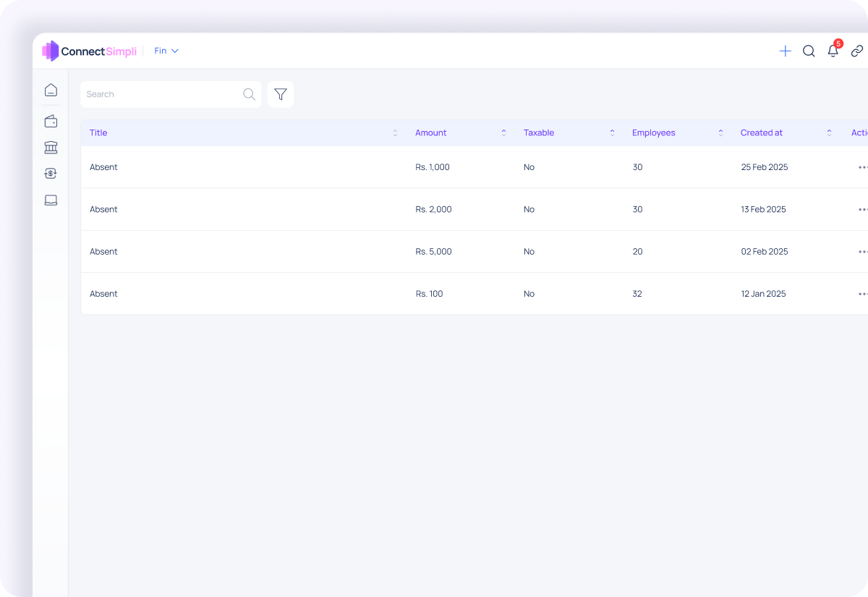The image size is (868, 597).
Task: Sort table by Employees column
Action: tap(720, 133)
